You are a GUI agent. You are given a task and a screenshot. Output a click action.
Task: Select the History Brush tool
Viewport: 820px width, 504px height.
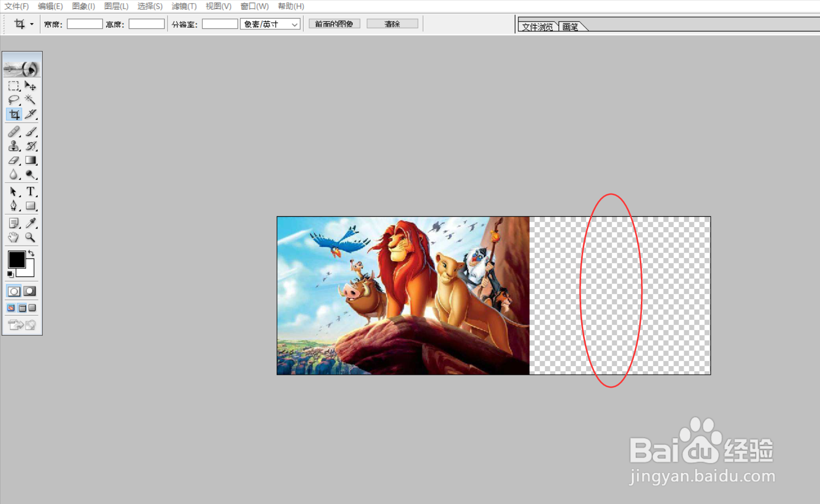pos(30,146)
